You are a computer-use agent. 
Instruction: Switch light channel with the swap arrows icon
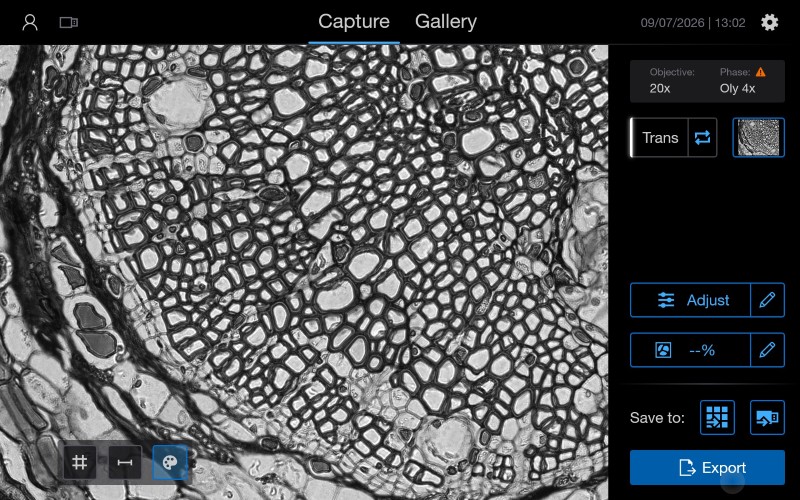point(703,138)
